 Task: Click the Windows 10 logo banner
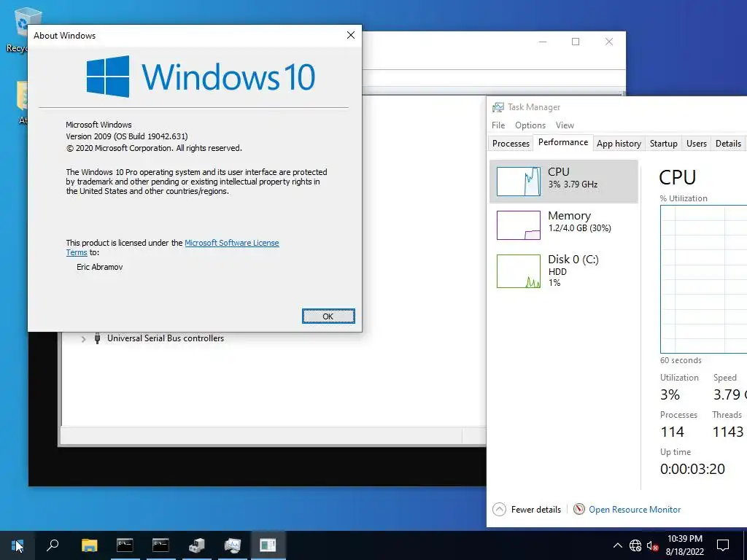pos(201,77)
